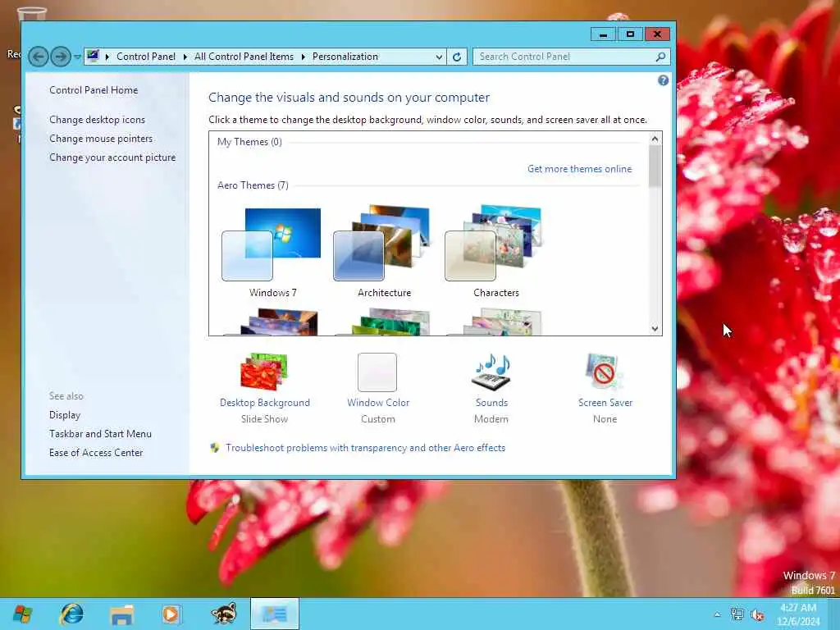Click the Recycle Bin desktop icon
The image size is (840, 630).
[x=31, y=14]
